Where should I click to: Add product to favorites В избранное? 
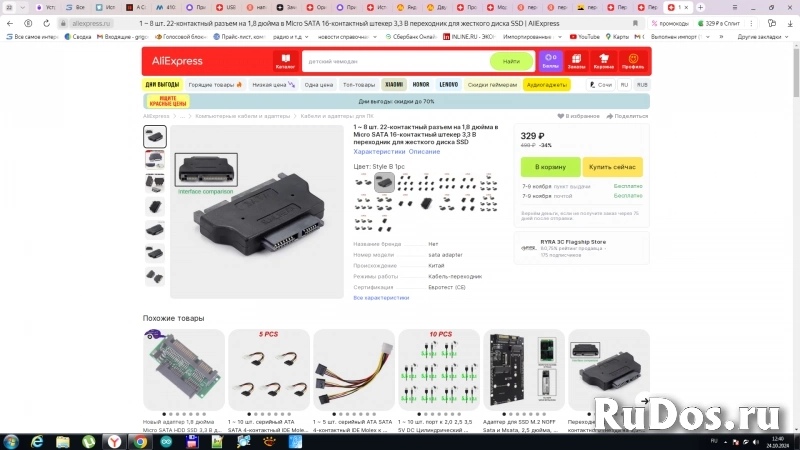[578, 116]
